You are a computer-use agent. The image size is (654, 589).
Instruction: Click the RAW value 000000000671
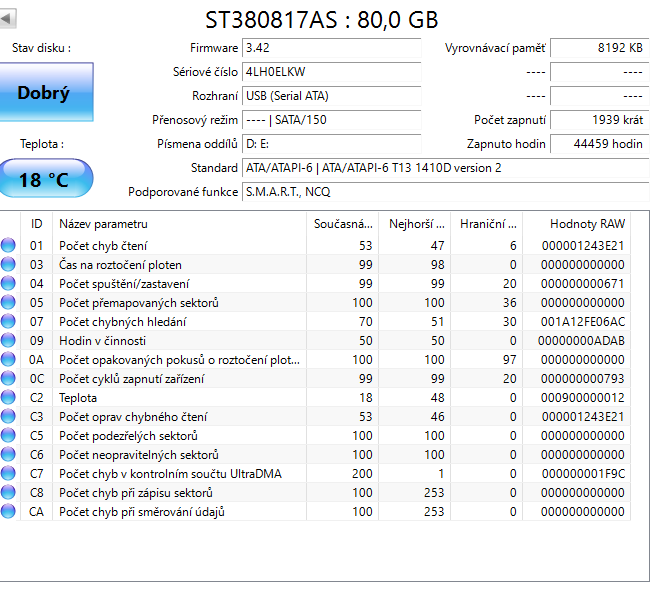(x=583, y=284)
